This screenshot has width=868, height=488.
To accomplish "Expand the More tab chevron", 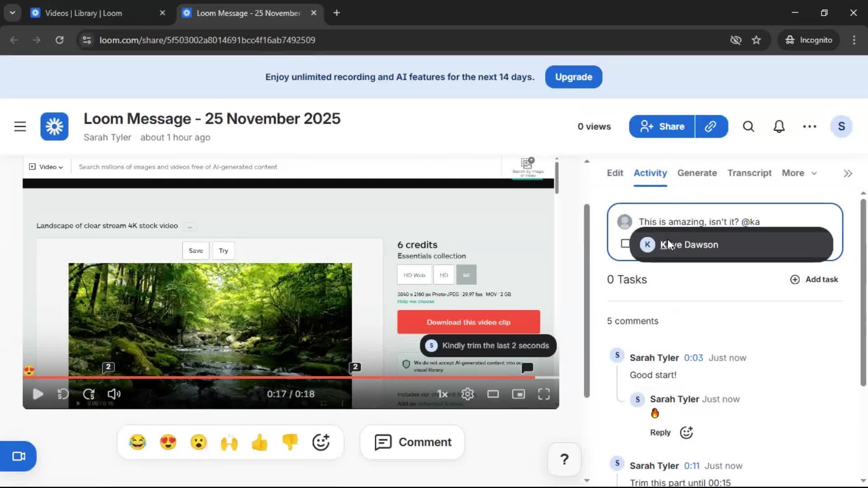I will tap(813, 173).
